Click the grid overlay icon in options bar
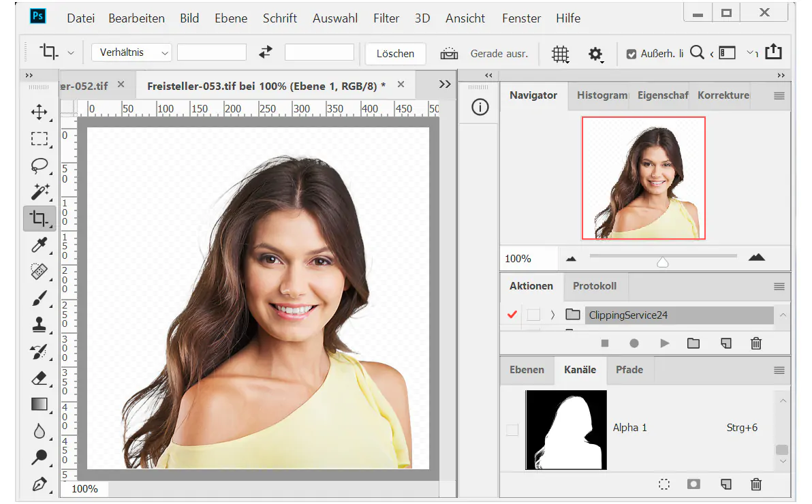The image size is (812, 504). (560, 54)
